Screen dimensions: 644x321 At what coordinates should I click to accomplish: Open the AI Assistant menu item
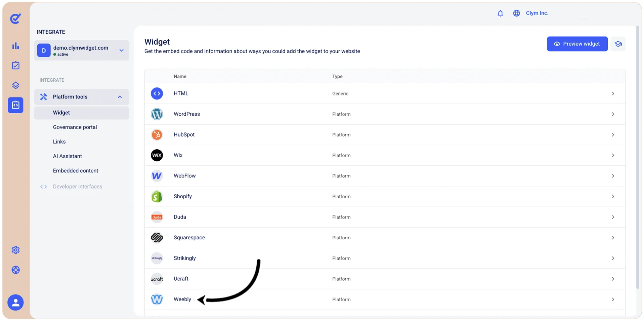click(x=67, y=156)
